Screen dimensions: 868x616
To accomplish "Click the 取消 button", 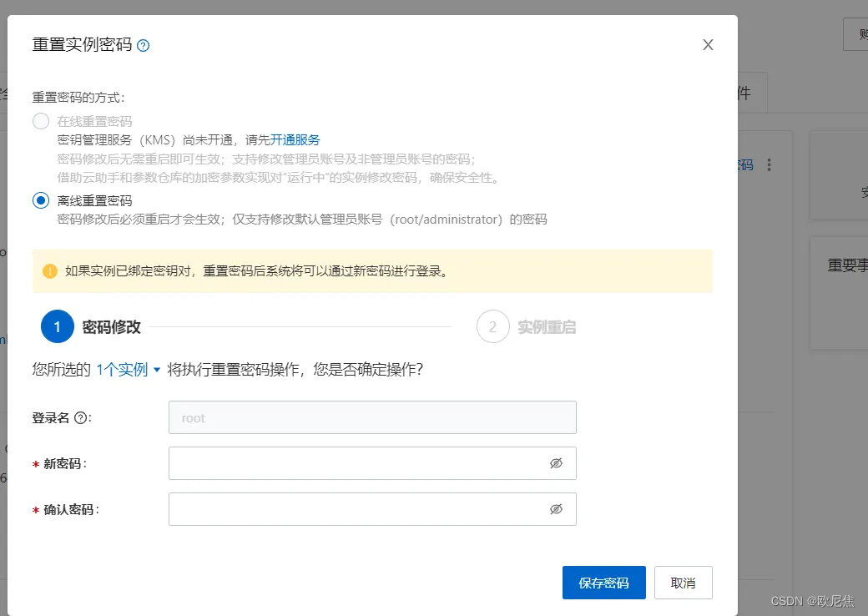I will [x=683, y=582].
